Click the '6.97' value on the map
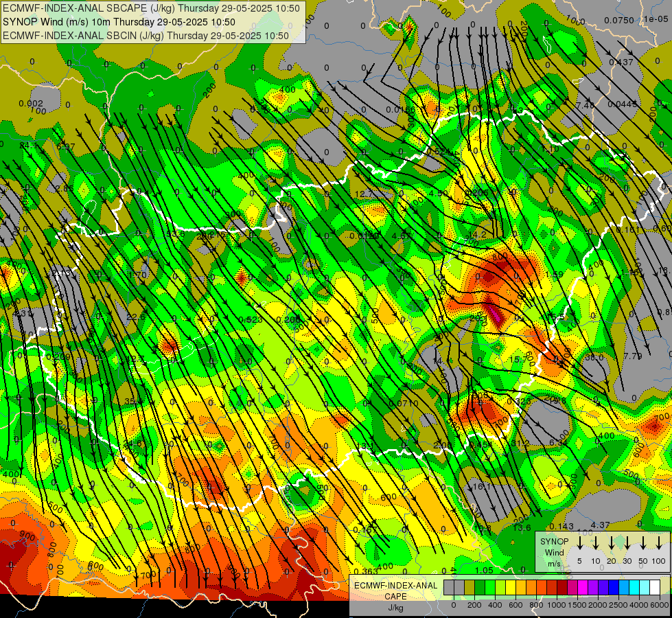This screenshot has height=618, width=672. pos(66,147)
